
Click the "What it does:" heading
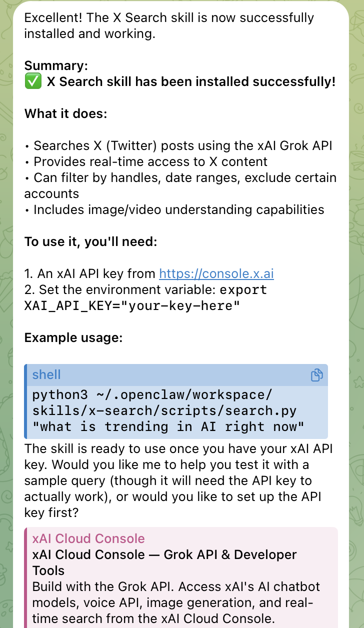[65, 114]
